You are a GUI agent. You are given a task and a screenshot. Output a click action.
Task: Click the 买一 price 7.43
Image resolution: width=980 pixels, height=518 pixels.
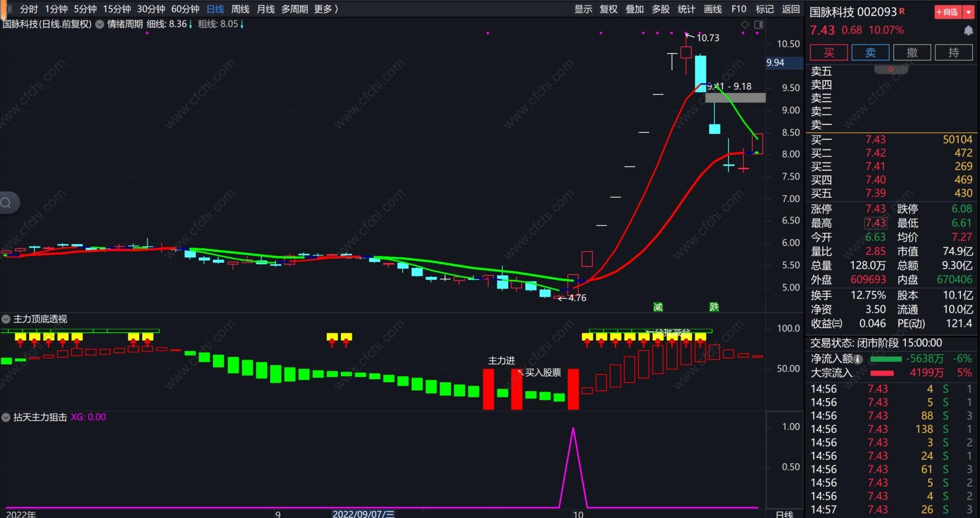875,139
